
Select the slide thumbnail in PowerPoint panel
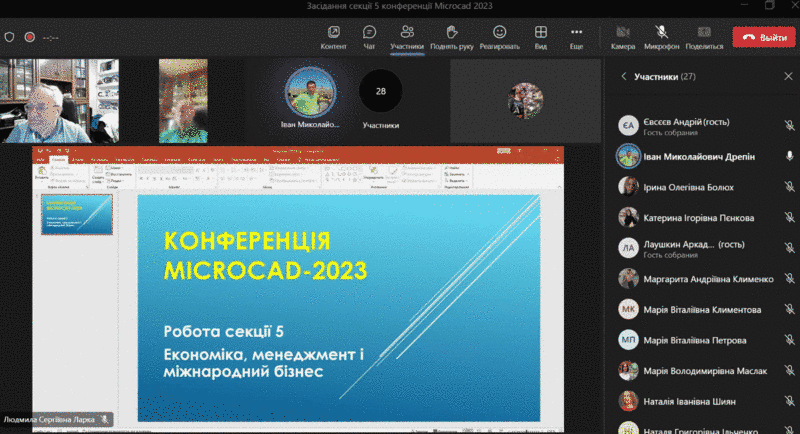(x=76, y=214)
